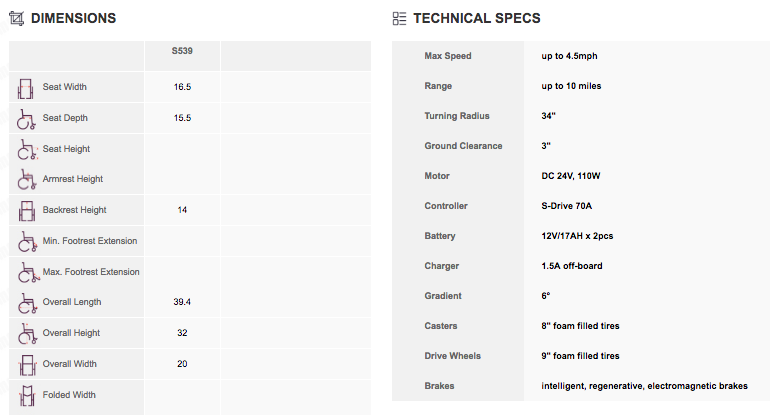Click the Armrest Height wheelchair icon
Image resolution: width=770 pixels, height=415 pixels.
coord(27,180)
